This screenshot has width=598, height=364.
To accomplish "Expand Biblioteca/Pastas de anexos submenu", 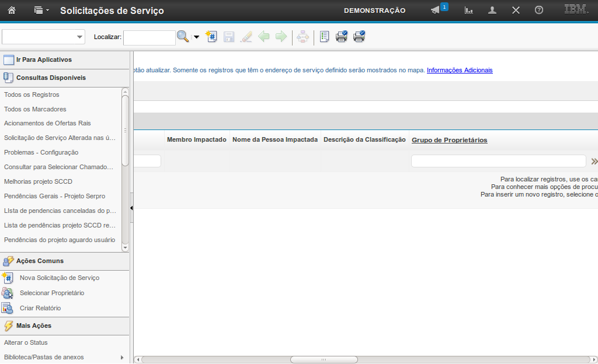I will (122, 357).
